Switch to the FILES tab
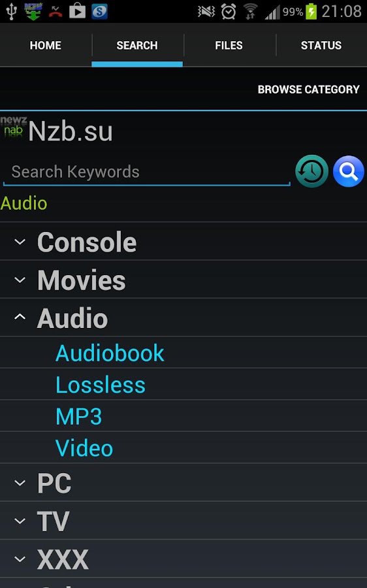 229,45
